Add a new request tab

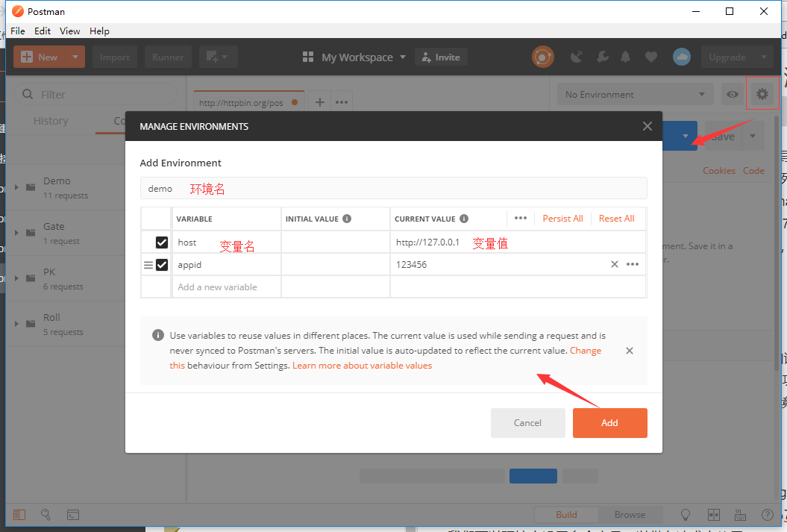pyautogui.click(x=320, y=102)
